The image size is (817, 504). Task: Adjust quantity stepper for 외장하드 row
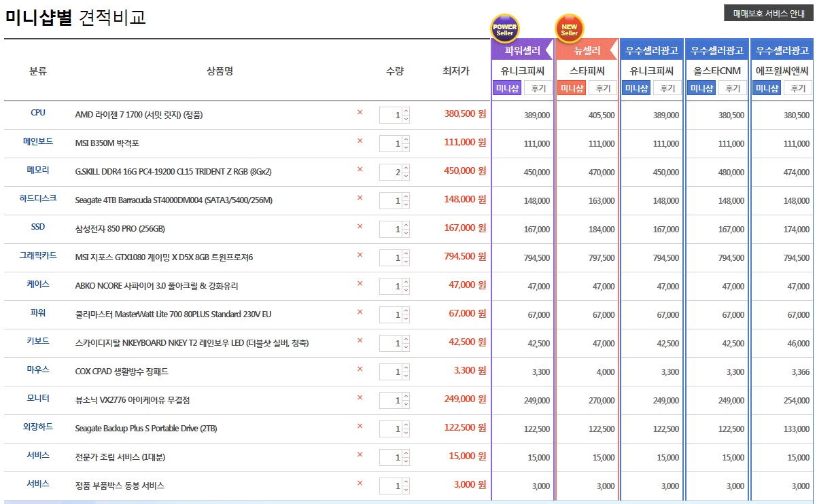[x=395, y=429]
